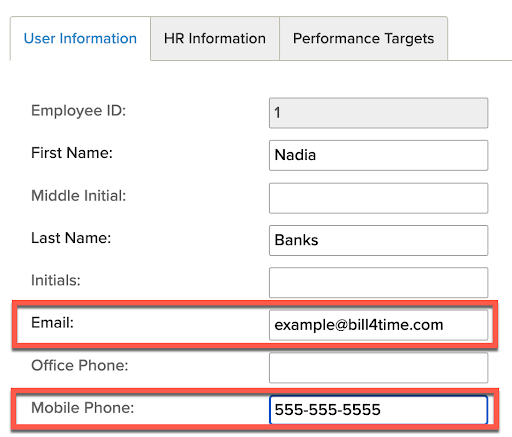Focus the Last Name field containing Banks
Viewport: 512px width, 437px height.
point(378,240)
